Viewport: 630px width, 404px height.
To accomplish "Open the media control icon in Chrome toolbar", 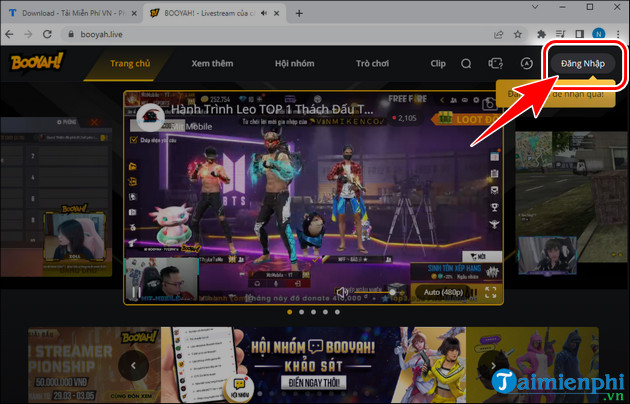I will [560, 35].
